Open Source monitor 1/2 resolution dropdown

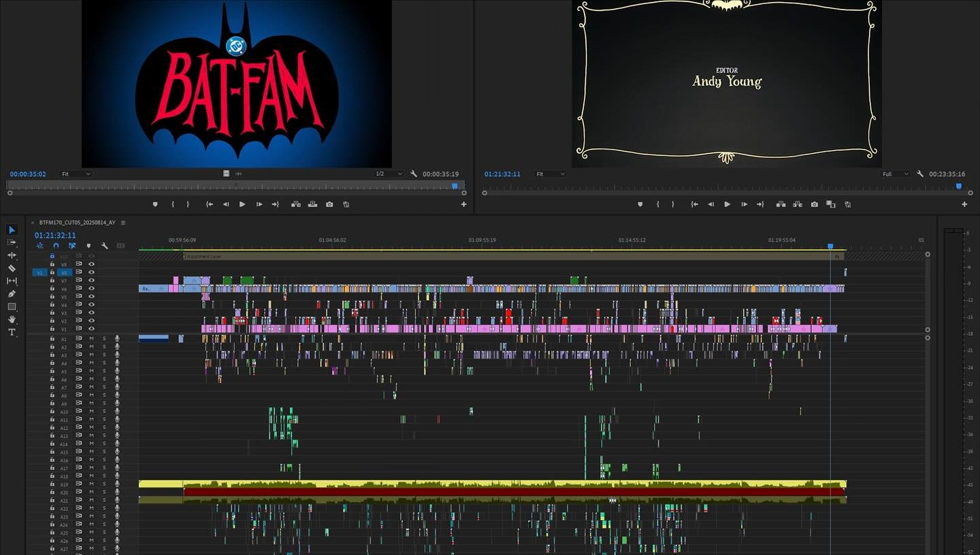tap(389, 174)
